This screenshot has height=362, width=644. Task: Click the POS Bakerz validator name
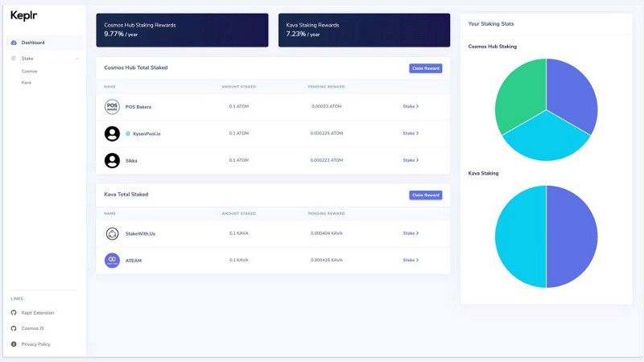pyautogui.click(x=138, y=107)
